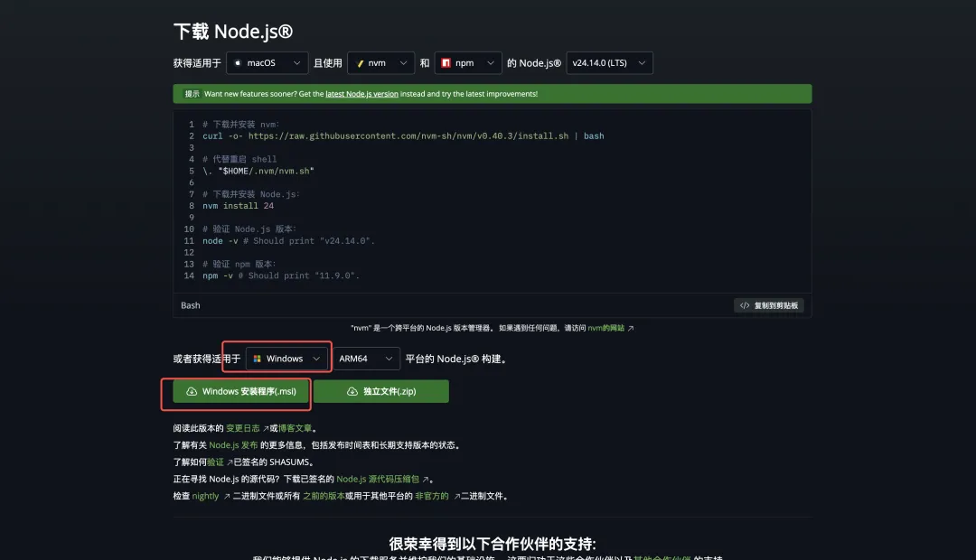Click the curl install command on line 2
Image resolution: width=976 pixels, height=560 pixels.
tap(403, 135)
